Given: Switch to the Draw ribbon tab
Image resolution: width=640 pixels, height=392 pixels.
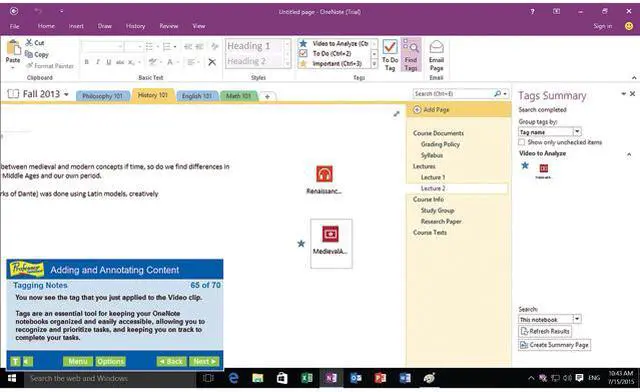Looking at the screenshot, I should tap(104, 26).
